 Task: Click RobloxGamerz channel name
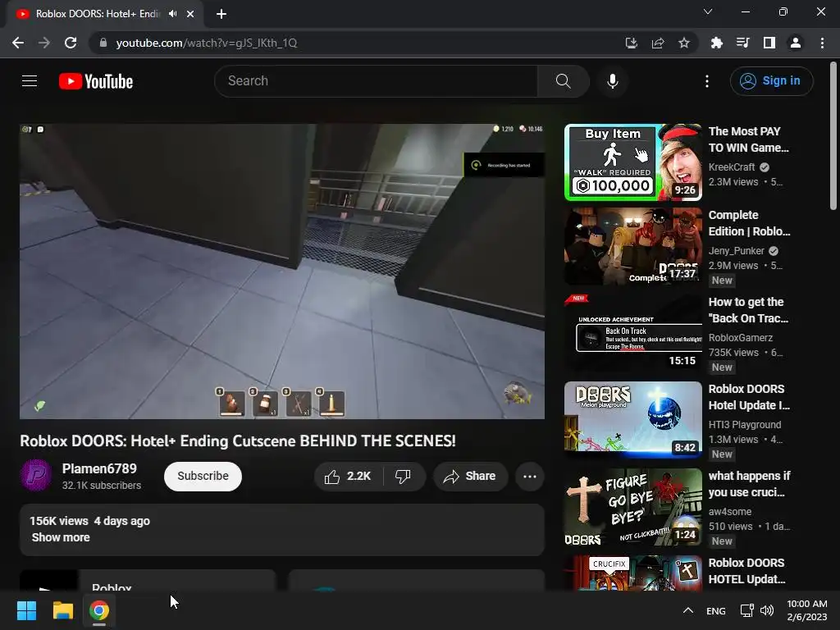pyautogui.click(x=741, y=337)
